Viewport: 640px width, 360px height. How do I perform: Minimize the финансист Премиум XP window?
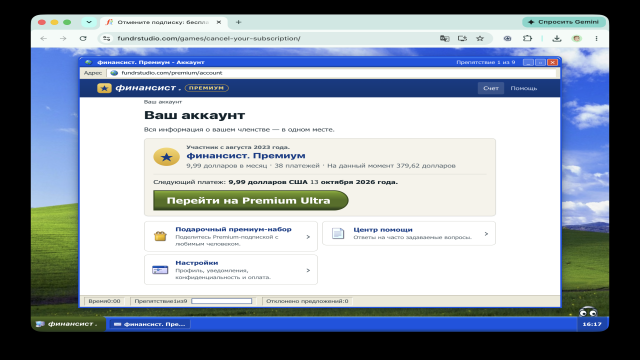pyautogui.click(x=528, y=62)
